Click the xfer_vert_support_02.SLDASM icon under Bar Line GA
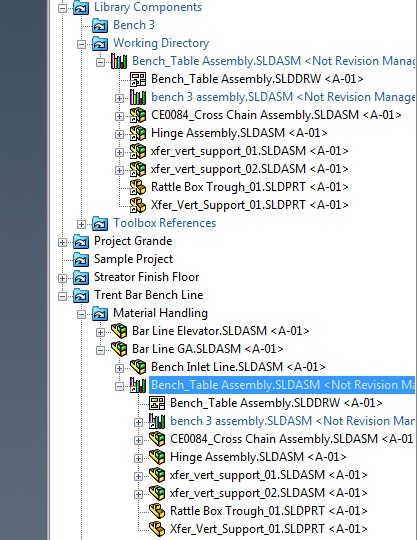This screenshot has width=417, height=540. click(157, 493)
